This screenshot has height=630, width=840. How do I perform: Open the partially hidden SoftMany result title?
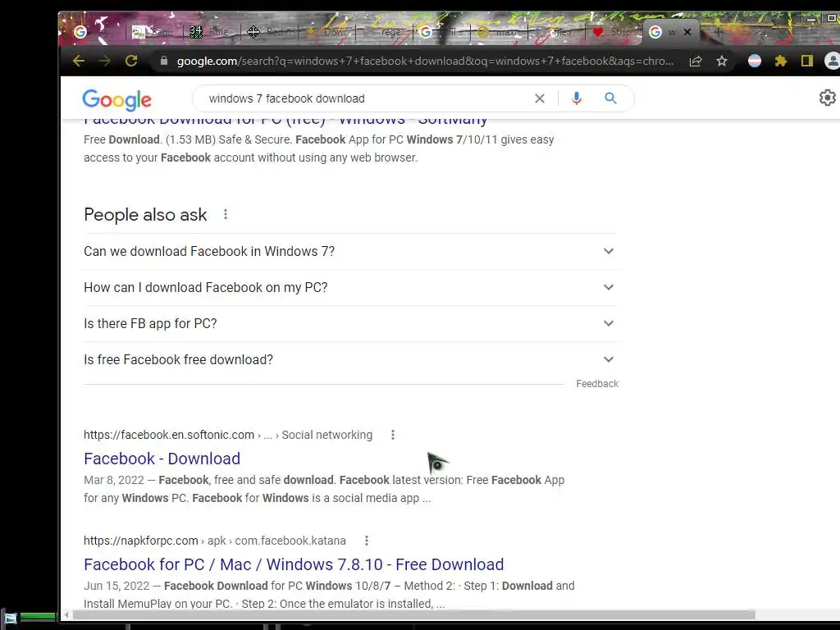click(x=285, y=121)
